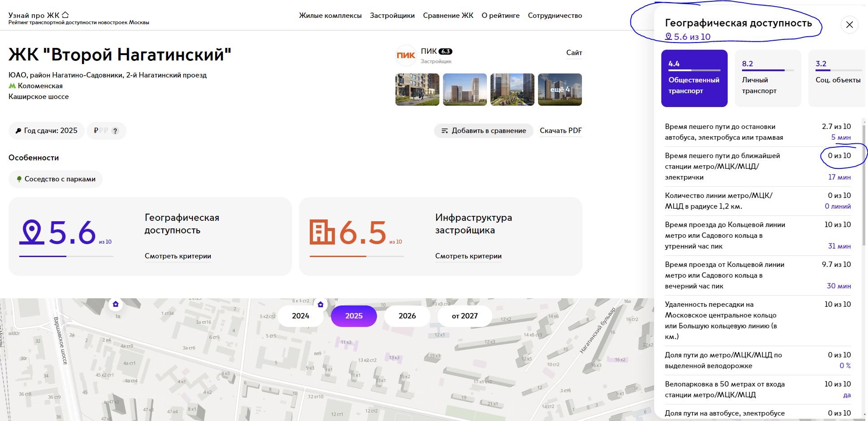Click the price question mark icon
Image resolution: width=868 pixels, height=421 pixels.
click(x=115, y=131)
